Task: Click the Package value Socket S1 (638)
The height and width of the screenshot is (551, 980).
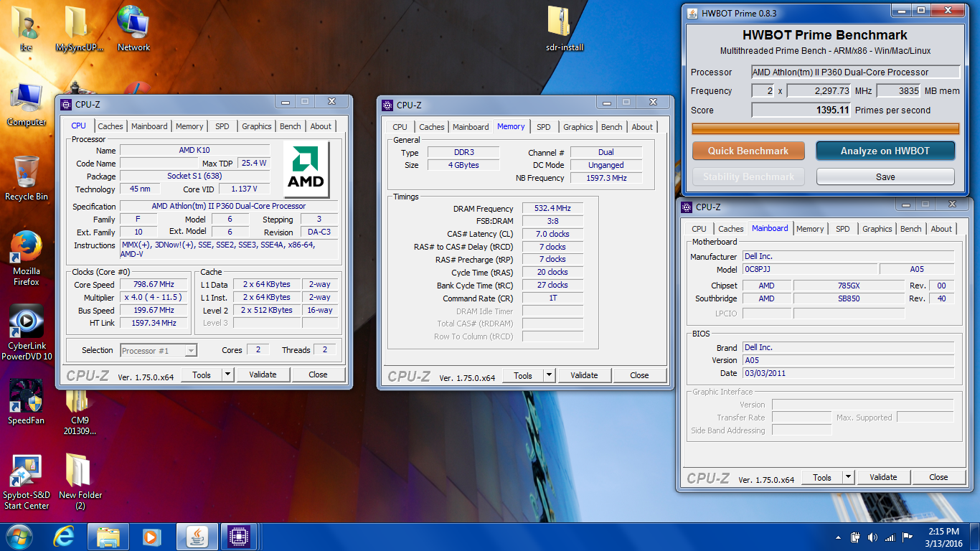Action: point(194,176)
